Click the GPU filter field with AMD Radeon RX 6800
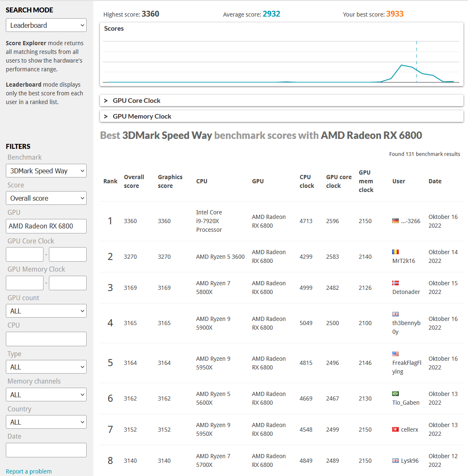Screen dimensions: 468x476 tap(46, 226)
